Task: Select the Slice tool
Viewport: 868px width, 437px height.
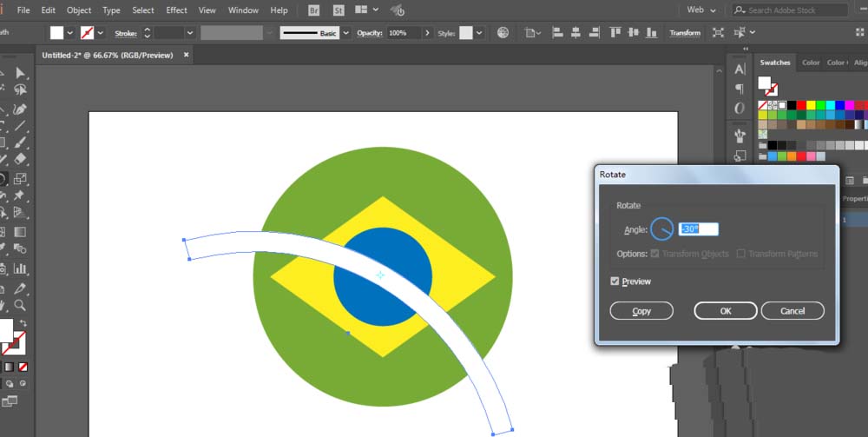Action: pos(21,288)
